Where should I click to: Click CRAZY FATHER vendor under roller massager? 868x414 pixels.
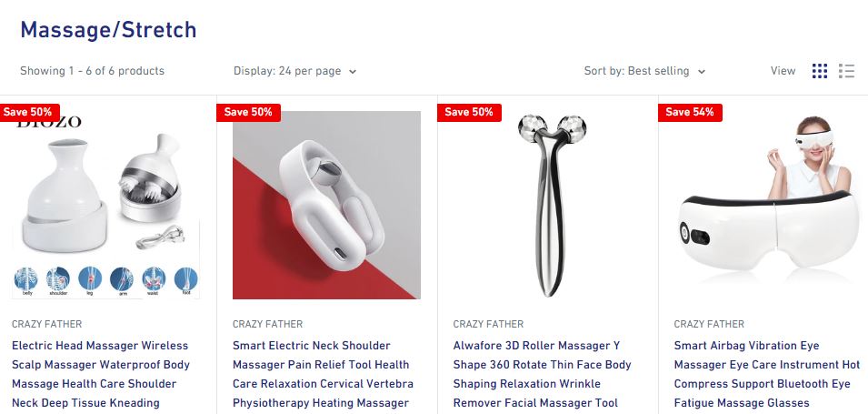[488, 324]
